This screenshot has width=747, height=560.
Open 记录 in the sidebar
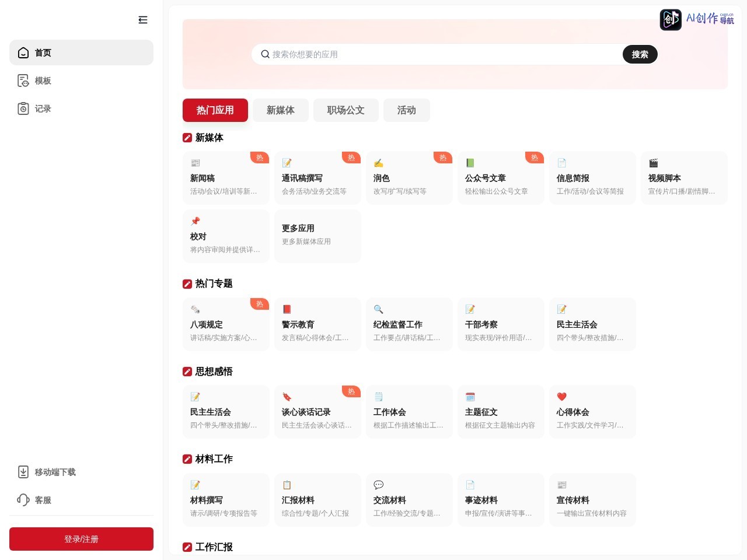(81, 108)
